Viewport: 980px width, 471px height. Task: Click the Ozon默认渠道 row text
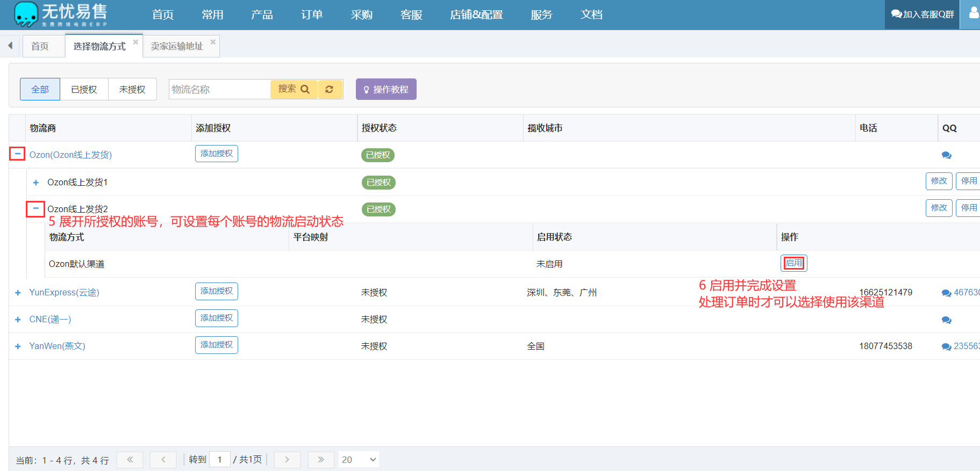click(77, 264)
